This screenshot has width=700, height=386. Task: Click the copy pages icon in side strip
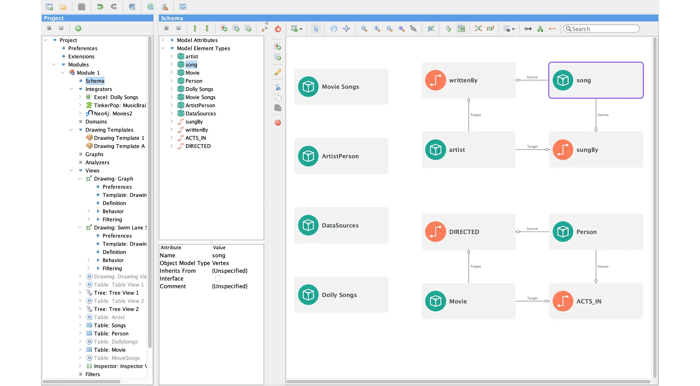click(x=278, y=97)
